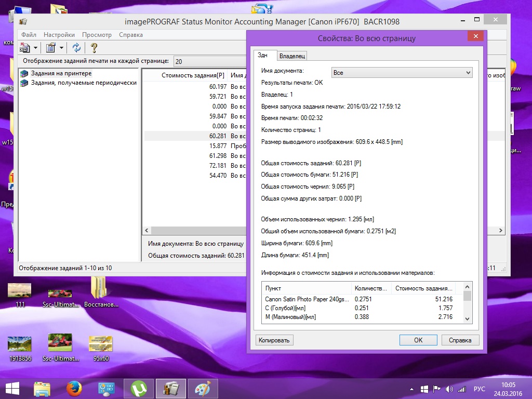Click the Стоимость задания[P] column header
The height and width of the screenshot is (399, 532).
click(x=193, y=75)
